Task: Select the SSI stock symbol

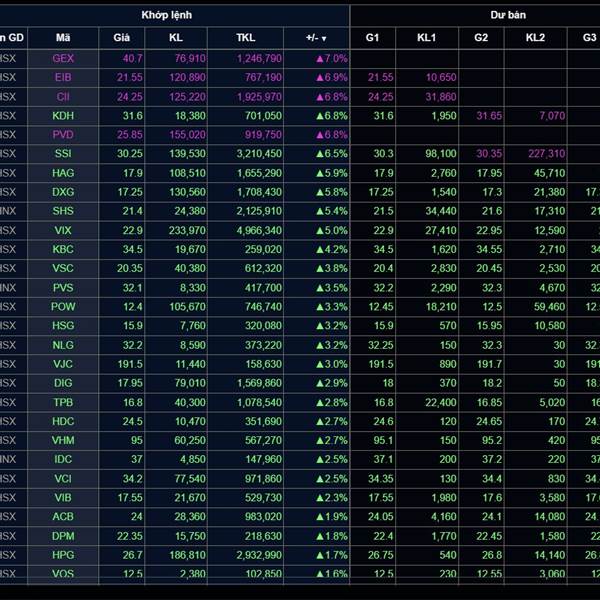Action: (x=63, y=154)
